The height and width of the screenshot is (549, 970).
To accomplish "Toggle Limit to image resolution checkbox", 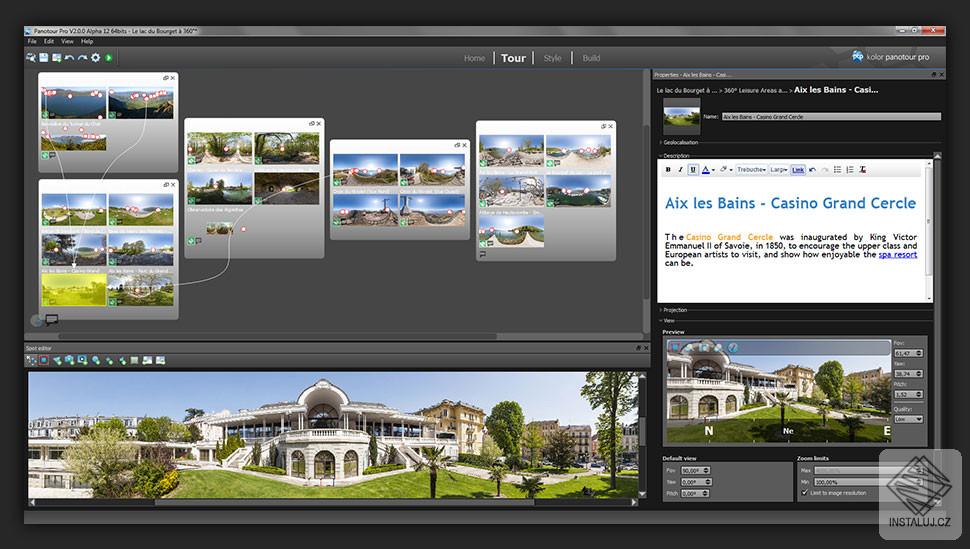I will tap(804, 493).
